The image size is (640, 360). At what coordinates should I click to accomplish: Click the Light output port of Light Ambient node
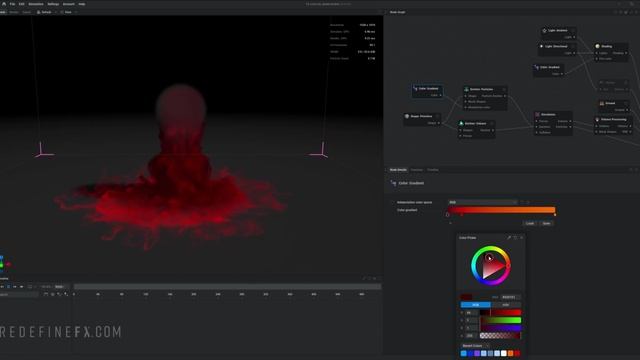tap(574, 37)
